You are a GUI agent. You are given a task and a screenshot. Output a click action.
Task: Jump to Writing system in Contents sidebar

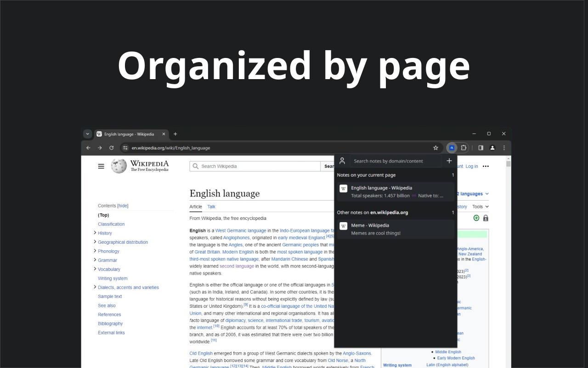click(113, 278)
